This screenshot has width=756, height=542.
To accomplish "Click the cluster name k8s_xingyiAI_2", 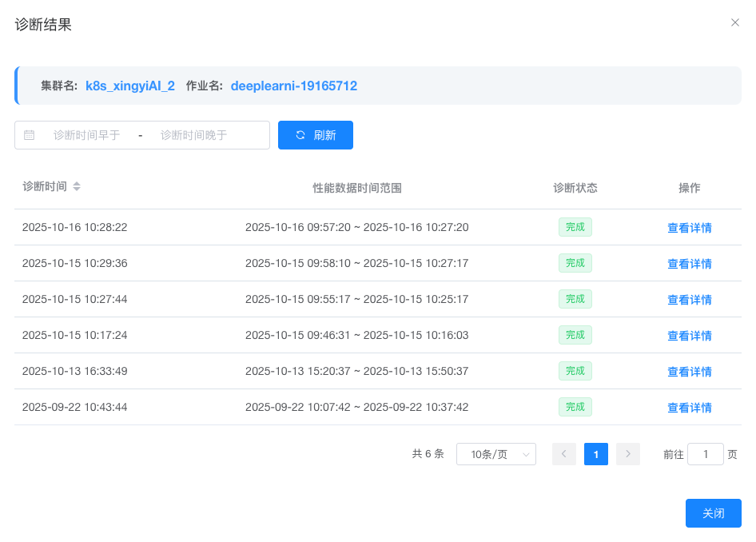I will pos(130,86).
